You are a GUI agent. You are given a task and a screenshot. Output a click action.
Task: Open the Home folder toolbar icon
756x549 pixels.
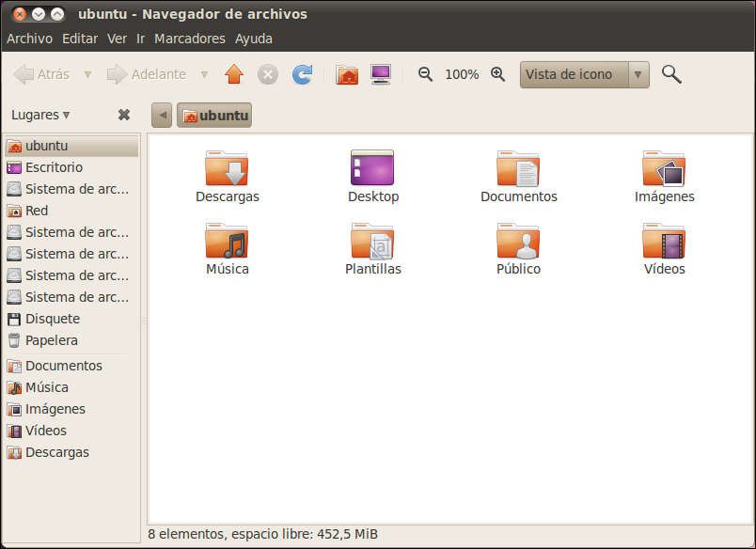347,74
